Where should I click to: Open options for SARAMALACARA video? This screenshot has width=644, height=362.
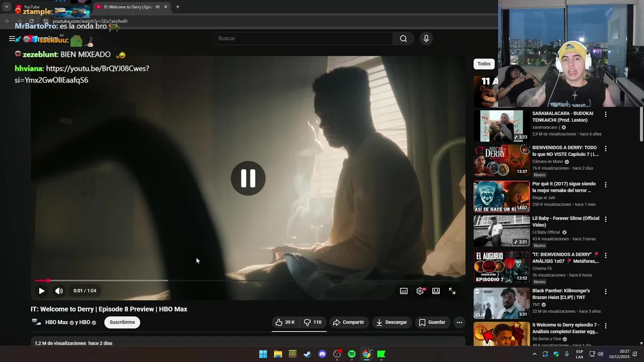coord(606,114)
